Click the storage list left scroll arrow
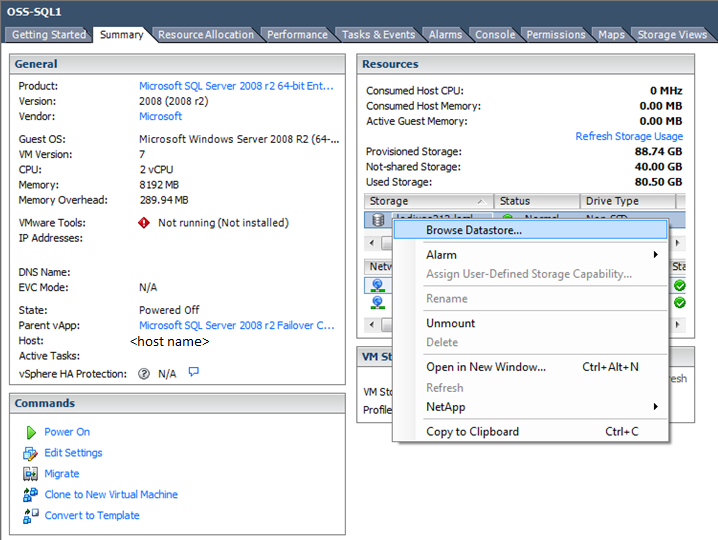The image size is (718, 540). coord(373,243)
